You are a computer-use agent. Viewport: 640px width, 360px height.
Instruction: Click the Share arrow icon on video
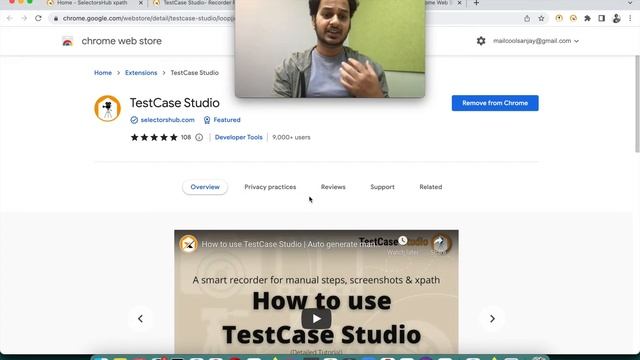coord(440,242)
